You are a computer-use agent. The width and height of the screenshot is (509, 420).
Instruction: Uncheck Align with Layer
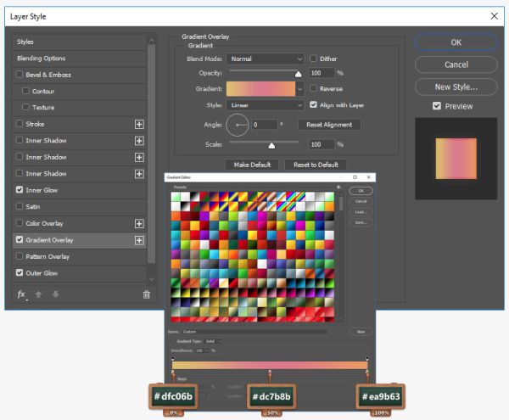click(313, 105)
